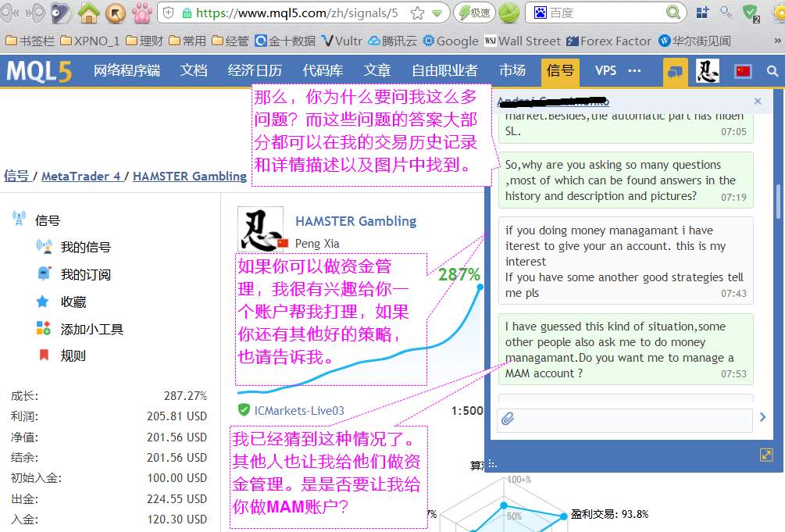The width and height of the screenshot is (785, 532).
Task: Click the green shield security icon
Action: 751,13
